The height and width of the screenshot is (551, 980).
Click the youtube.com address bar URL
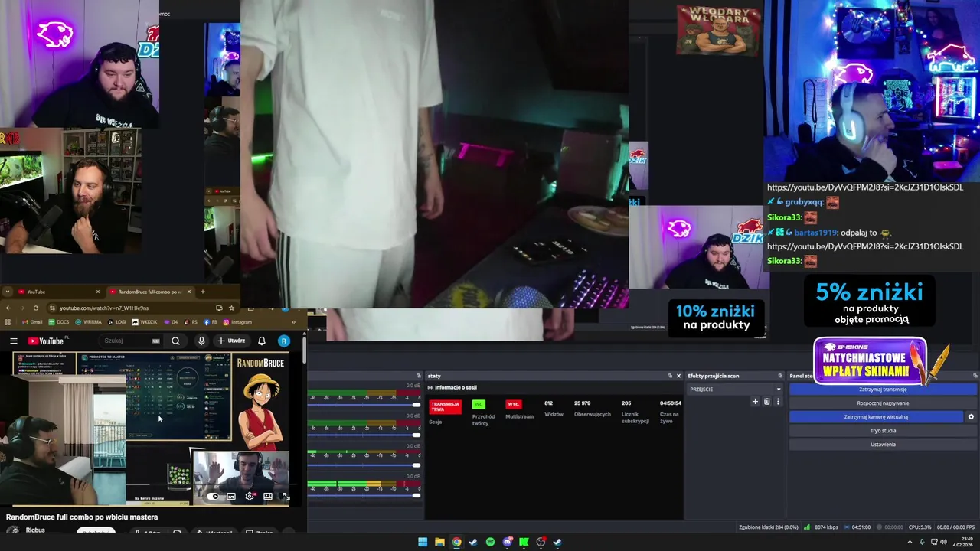tap(104, 308)
